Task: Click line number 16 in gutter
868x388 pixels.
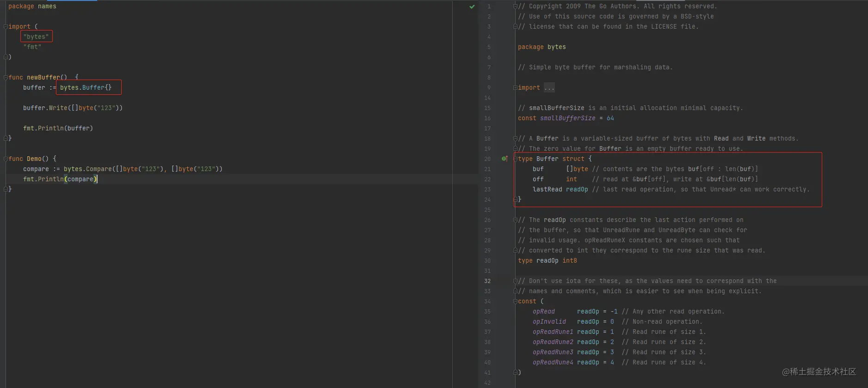Action: [x=487, y=118]
